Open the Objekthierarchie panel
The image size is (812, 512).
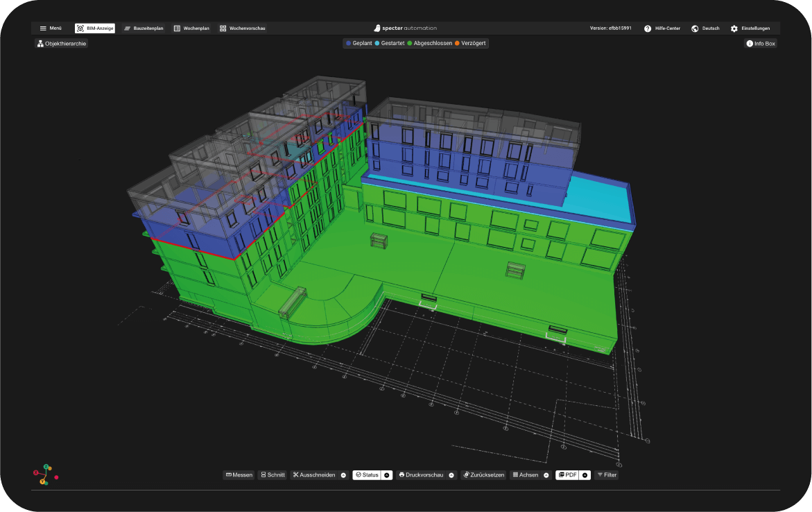coord(61,43)
